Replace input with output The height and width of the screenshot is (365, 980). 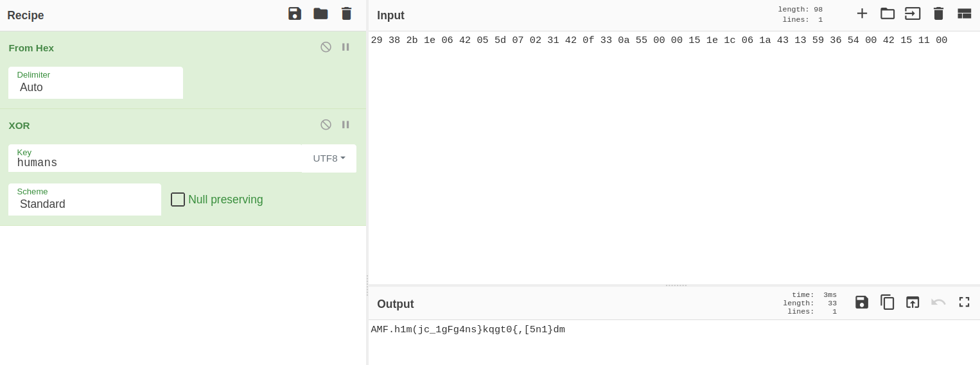[913, 302]
